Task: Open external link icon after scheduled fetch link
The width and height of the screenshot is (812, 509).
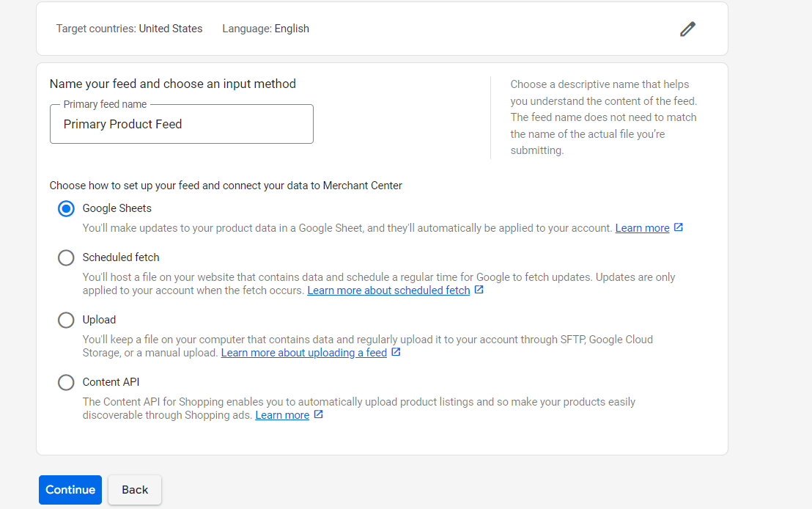Action: [x=479, y=290]
